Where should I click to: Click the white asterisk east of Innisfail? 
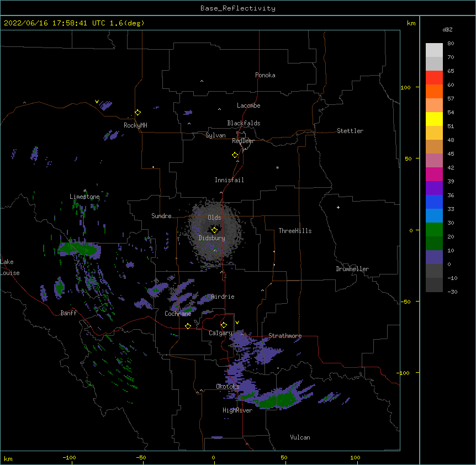pyautogui.click(x=277, y=167)
